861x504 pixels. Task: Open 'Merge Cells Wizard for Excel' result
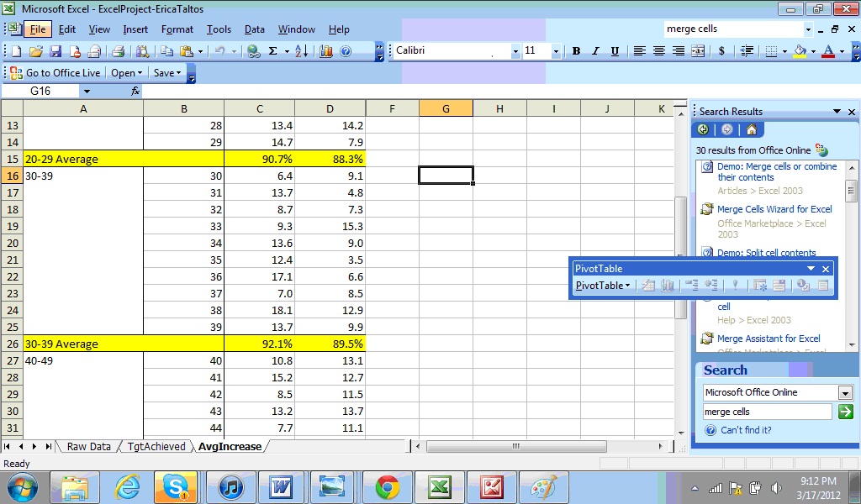[774, 209]
